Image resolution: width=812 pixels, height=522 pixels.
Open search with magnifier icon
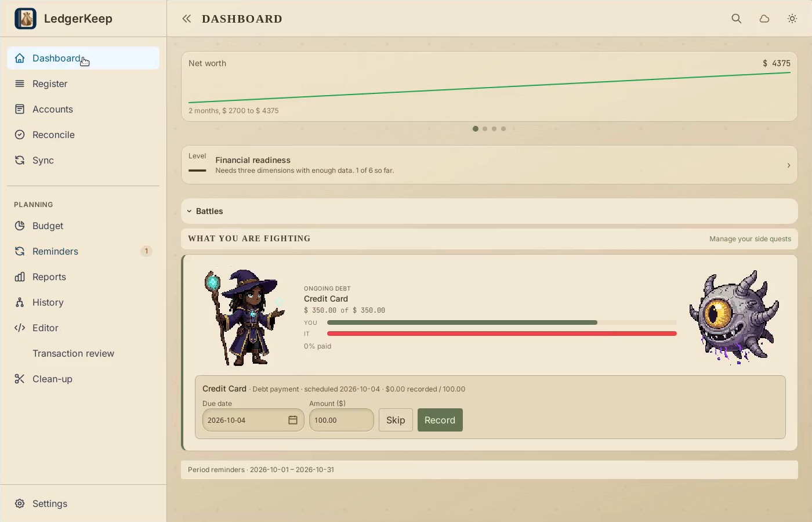coord(737,19)
